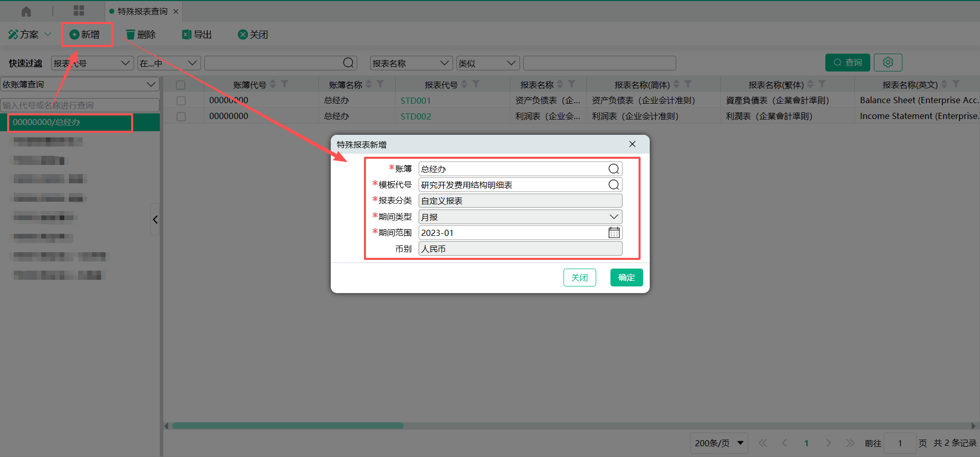Click the 导出 Excel export icon

click(x=187, y=35)
